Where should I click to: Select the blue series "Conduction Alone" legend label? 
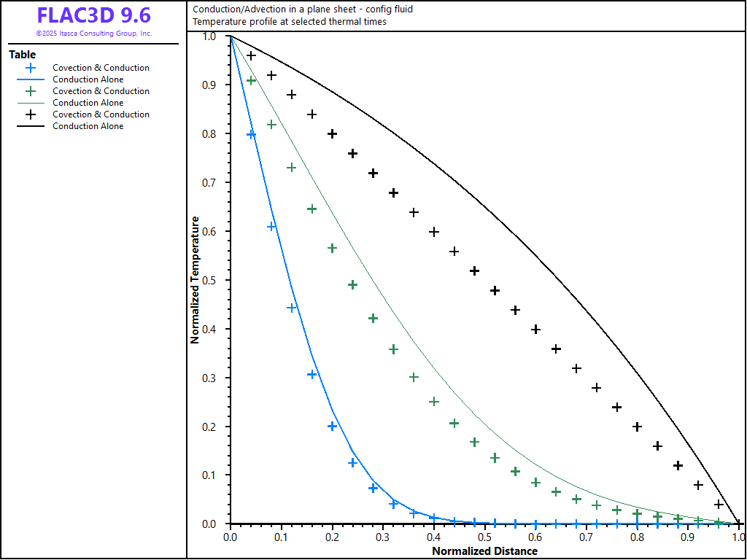[88, 79]
